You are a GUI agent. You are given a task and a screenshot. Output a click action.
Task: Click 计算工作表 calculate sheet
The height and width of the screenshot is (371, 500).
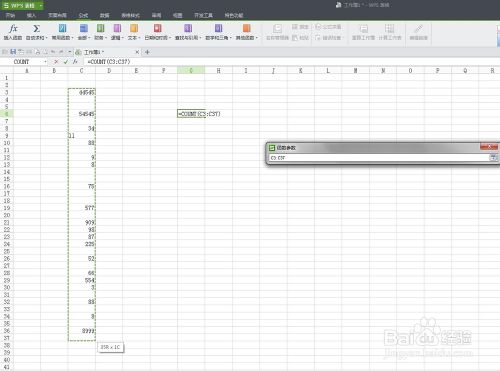tap(389, 32)
